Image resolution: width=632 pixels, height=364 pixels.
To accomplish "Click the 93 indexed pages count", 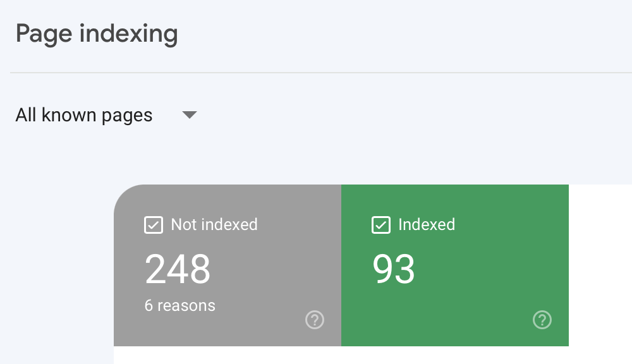I will (393, 269).
